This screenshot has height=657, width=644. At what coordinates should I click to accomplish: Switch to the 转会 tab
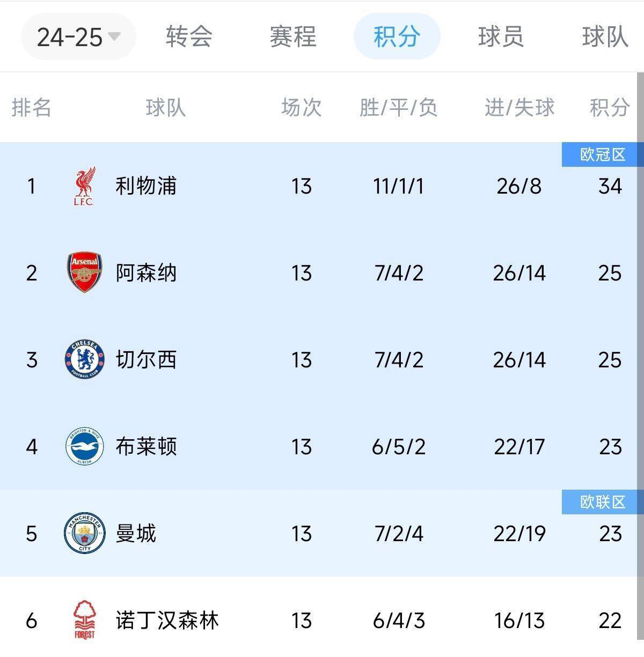pyautogui.click(x=189, y=37)
